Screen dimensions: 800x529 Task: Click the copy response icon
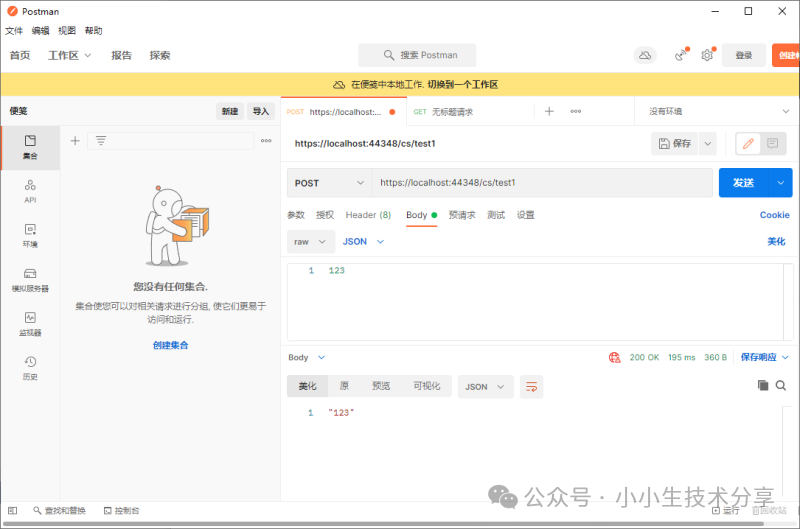(763, 386)
